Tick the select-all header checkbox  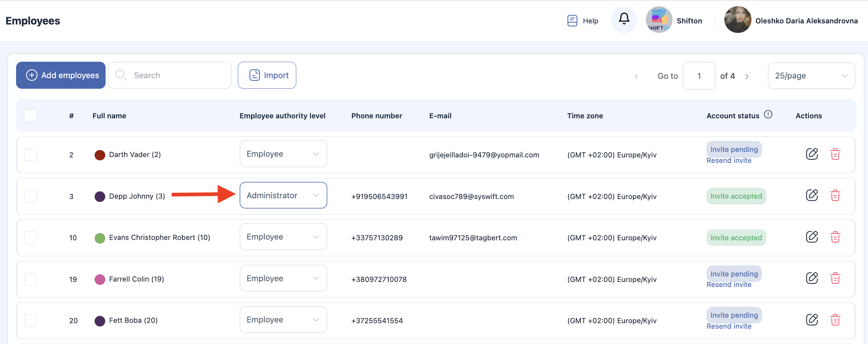31,116
